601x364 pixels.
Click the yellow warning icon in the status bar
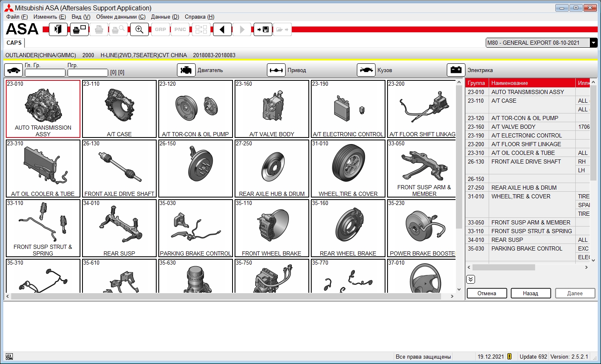(x=509, y=356)
